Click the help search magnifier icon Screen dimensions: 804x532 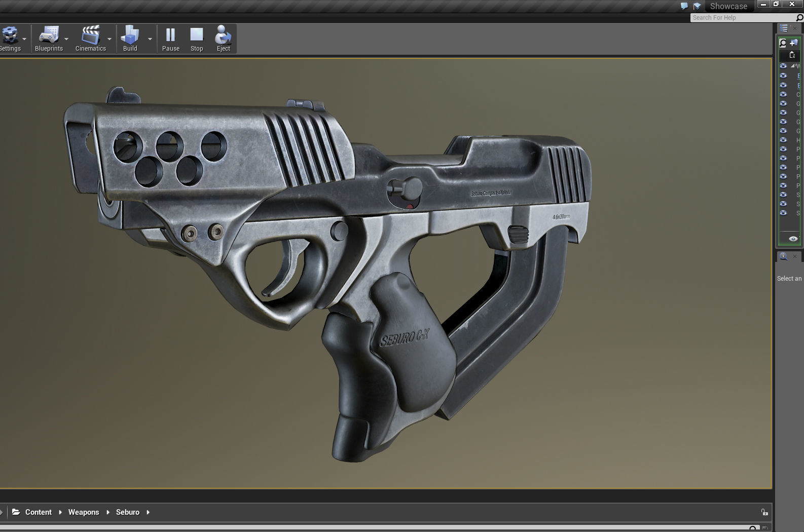[x=800, y=18]
